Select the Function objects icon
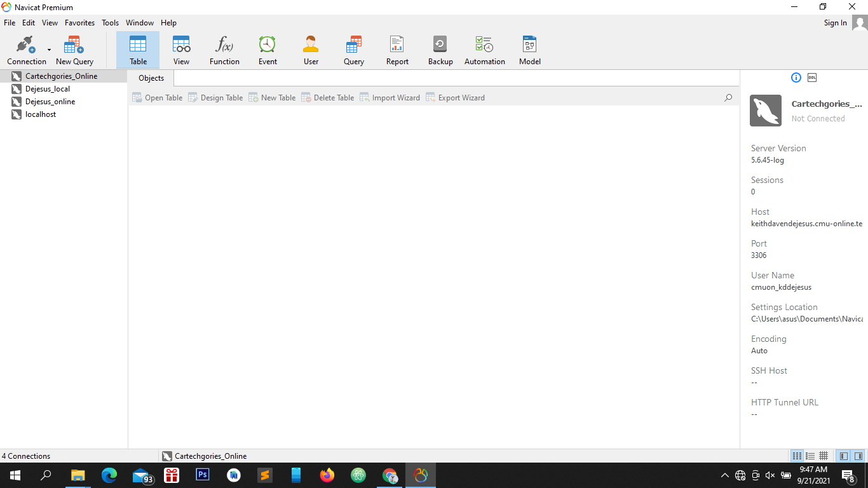The width and height of the screenshot is (868, 488). click(x=224, y=50)
